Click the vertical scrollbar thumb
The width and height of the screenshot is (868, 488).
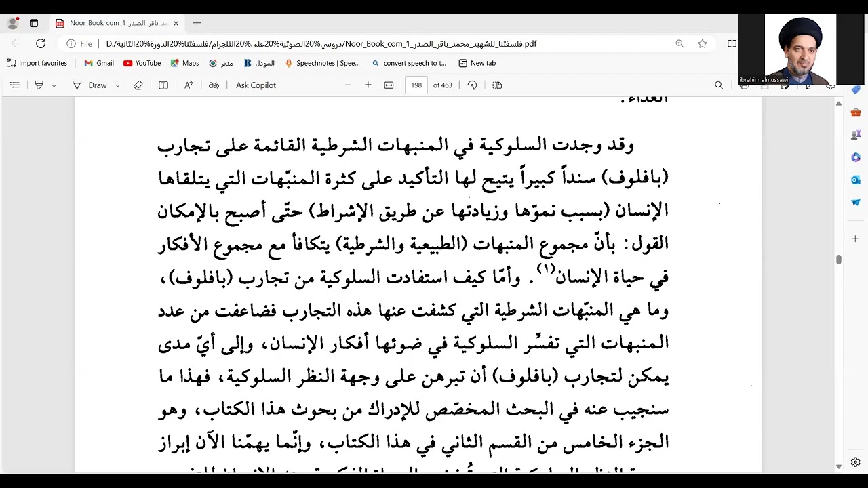(839, 260)
